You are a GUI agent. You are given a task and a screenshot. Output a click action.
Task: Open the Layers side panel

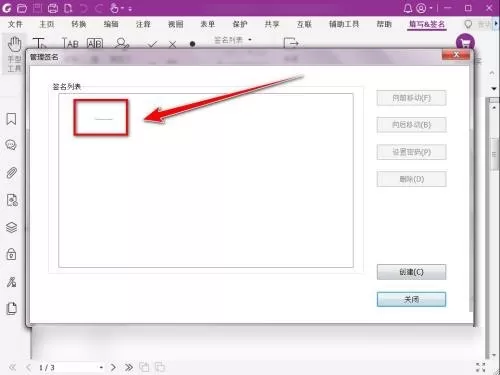(x=11, y=228)
